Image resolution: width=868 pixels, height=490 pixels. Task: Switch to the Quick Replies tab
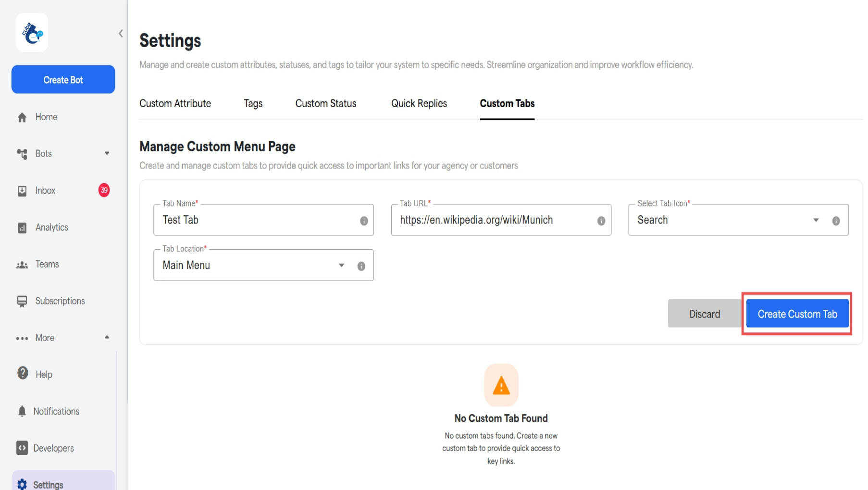tap(419, 104)
